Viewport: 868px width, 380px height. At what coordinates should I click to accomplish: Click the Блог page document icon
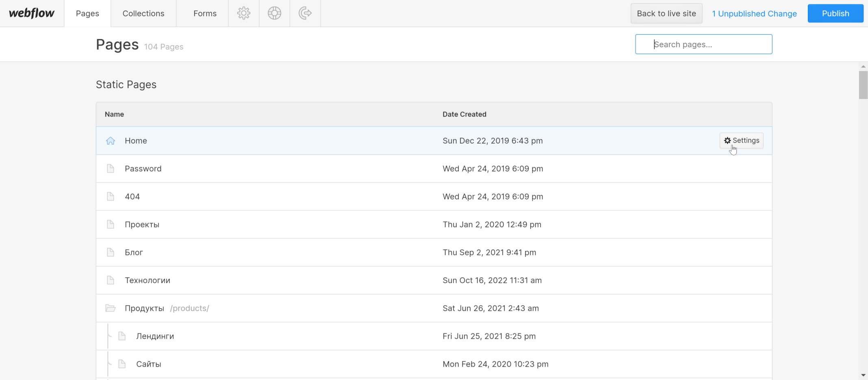pyautogui.click(x=111, y=252)
